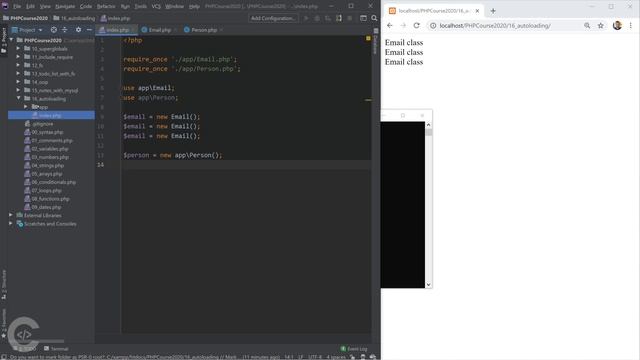Click the Chrome back arrow
The height and width of the screenshot is (360, 640).
pos(389,25)
